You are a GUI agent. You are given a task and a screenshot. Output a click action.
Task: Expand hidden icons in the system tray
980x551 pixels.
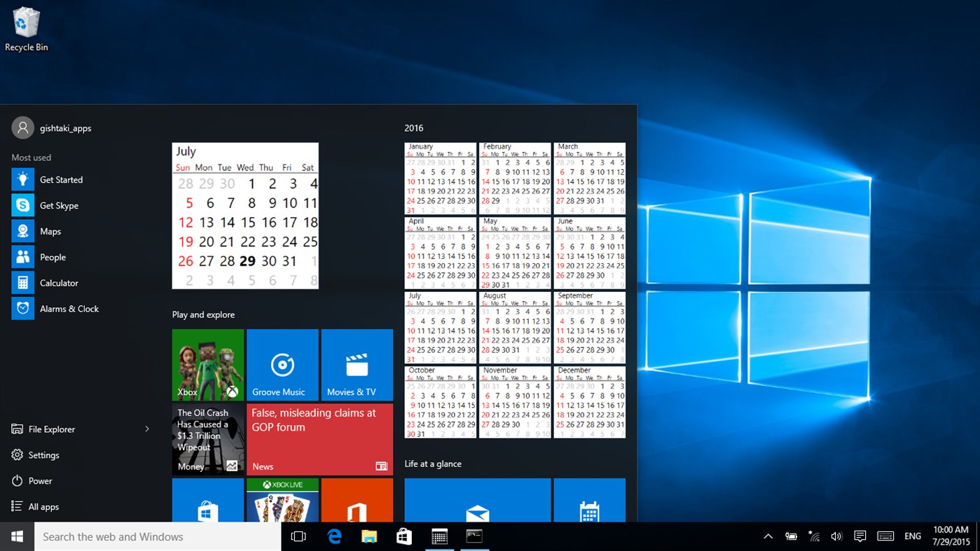[768, 536]
